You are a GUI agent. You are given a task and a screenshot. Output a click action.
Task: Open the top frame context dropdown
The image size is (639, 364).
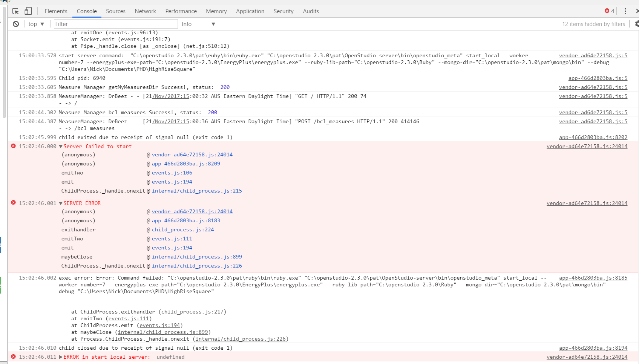pyautogui.click(x=36, y=24)
